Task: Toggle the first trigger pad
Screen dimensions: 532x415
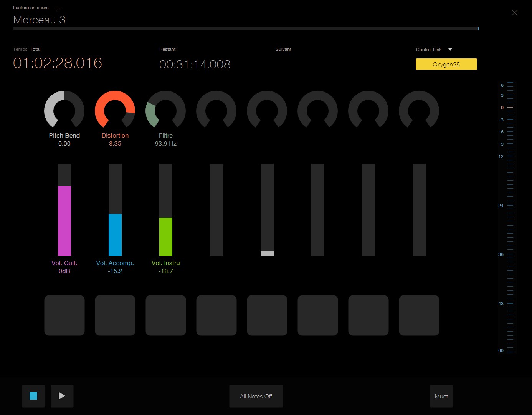Action: coord(64,315)
